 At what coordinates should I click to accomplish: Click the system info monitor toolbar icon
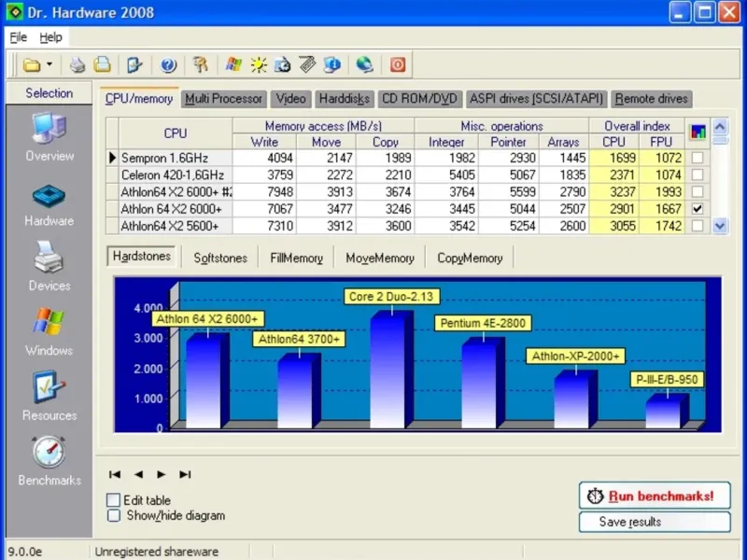[332, 64]
